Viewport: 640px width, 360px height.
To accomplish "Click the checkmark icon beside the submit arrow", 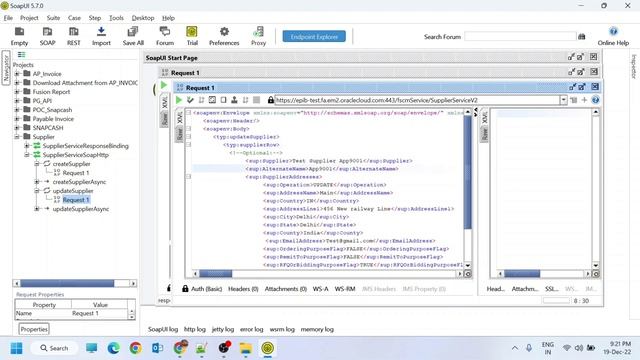I will 190,100.
